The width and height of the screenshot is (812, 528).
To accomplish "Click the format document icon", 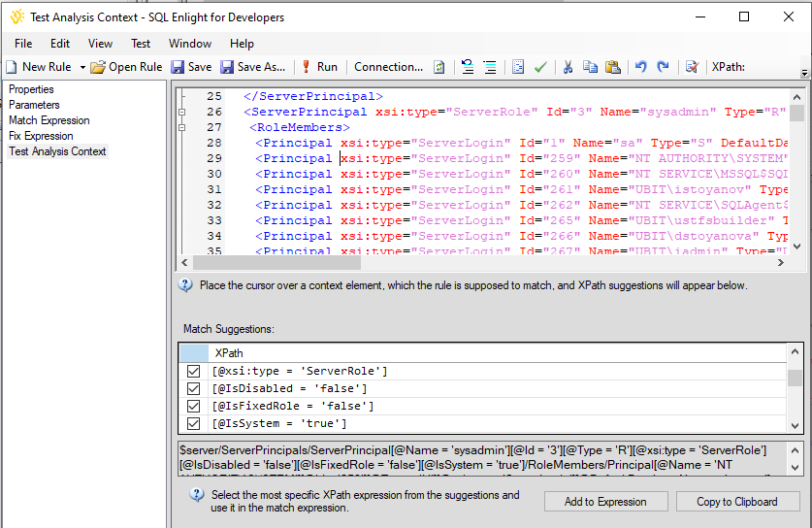I will pyautogui.click(x=518, y=67).
